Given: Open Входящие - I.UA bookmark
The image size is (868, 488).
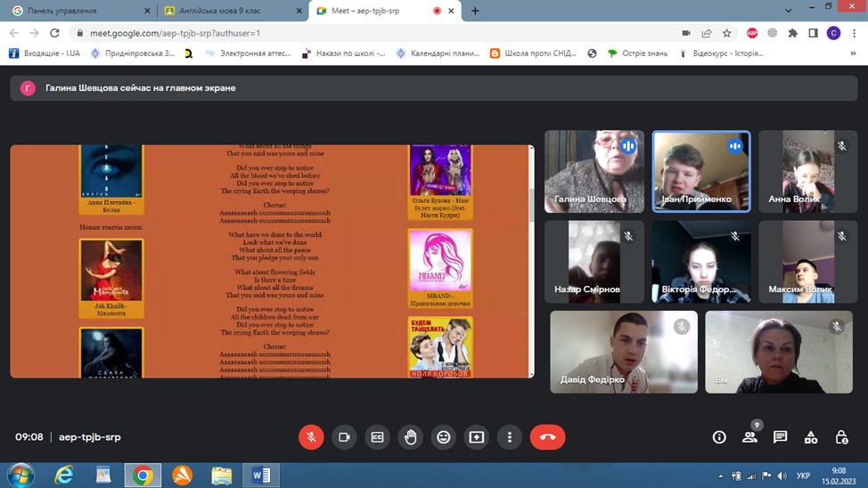Looking at the screenshot, I should (45, 53).
